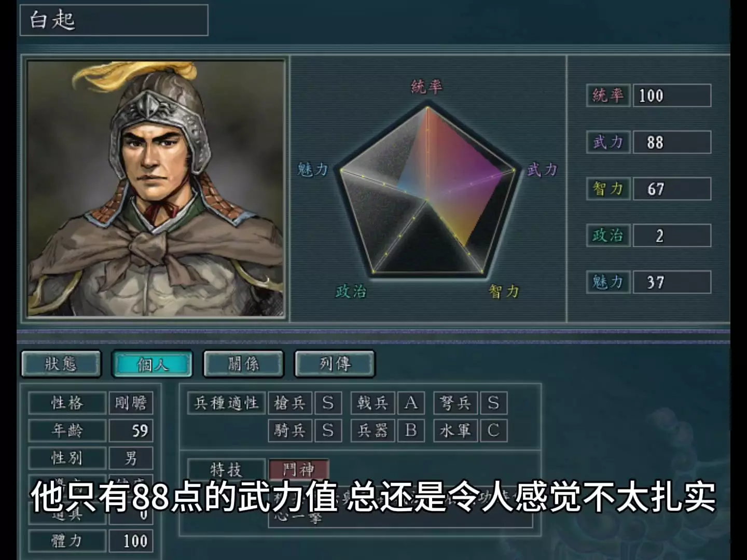Select the 性格 剛膽 value cell
Viewport: 747px width, 560px height.
click(131, 403)
